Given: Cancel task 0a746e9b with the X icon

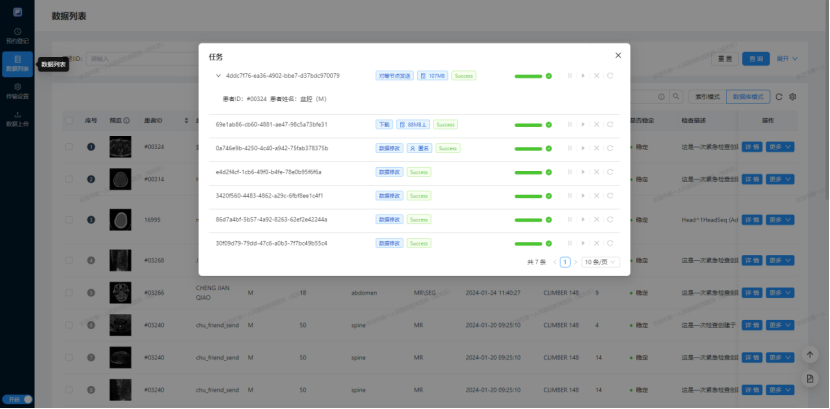Looking at the screenshot, I should (x=597, y=148).
